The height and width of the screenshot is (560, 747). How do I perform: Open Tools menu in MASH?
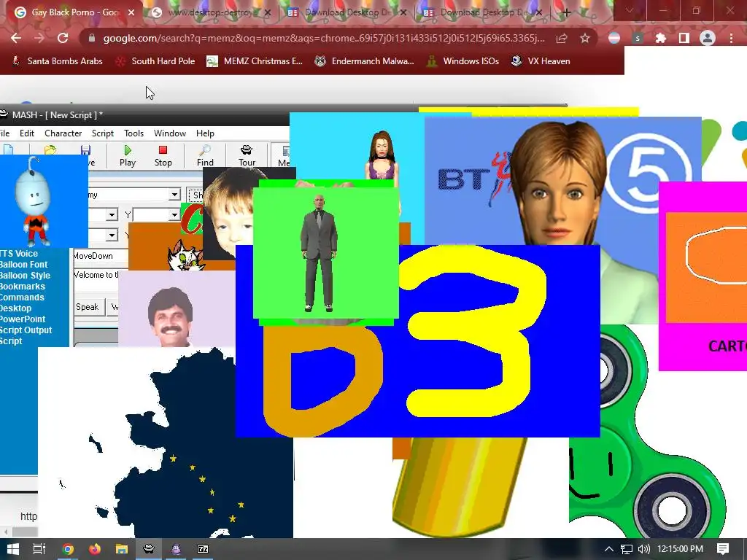point(133,133)
